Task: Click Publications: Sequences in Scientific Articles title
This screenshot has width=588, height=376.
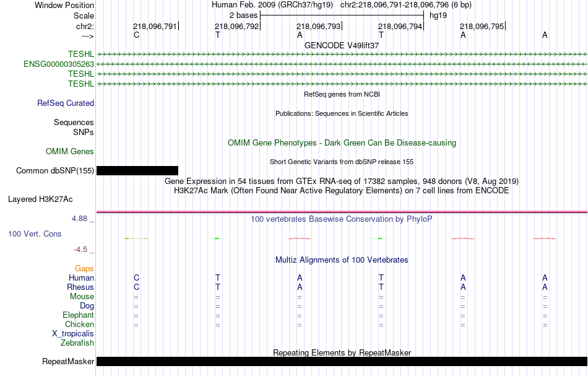Action: coord(342,113)
